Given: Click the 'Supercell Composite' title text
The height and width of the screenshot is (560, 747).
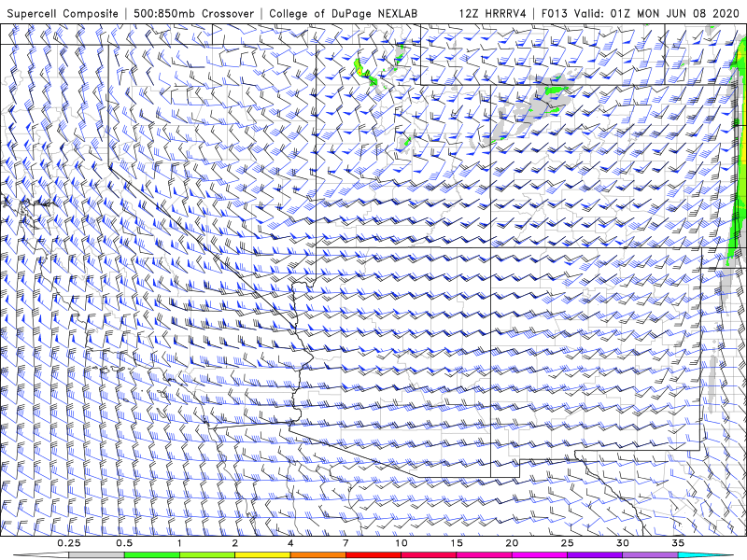Looking at the screenshot, I should (x=63, y=13).
